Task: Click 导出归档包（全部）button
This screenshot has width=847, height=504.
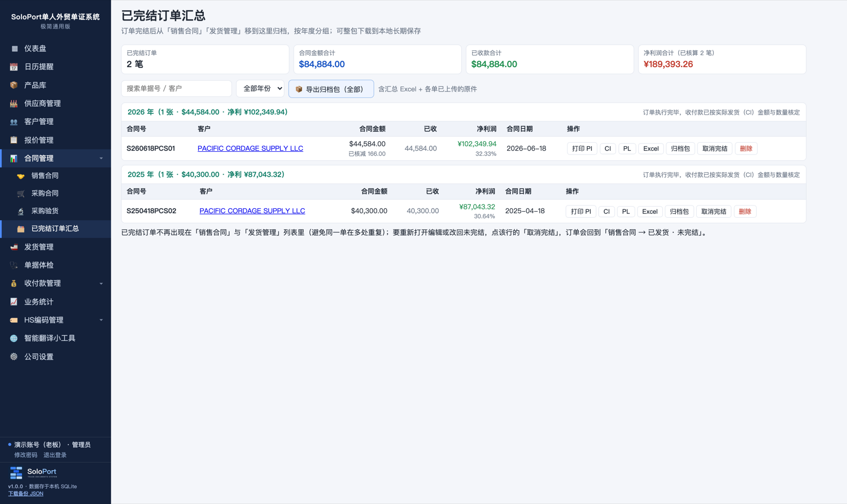Action: coord(331,89)
